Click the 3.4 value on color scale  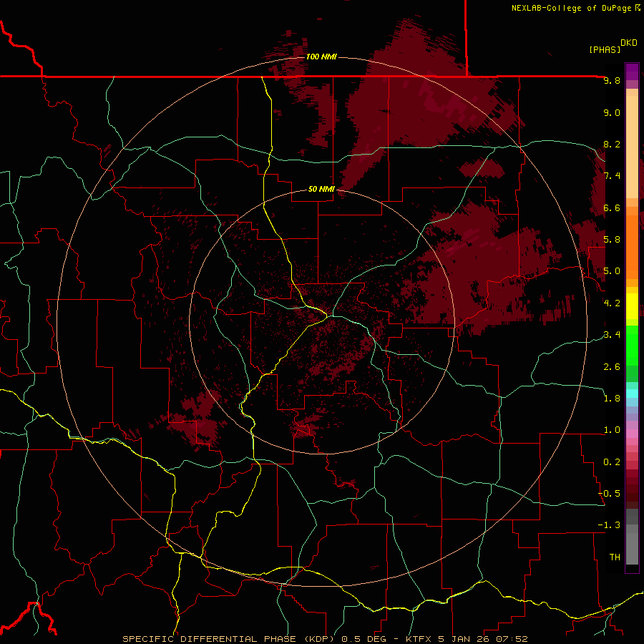click(x=612, y=334)
